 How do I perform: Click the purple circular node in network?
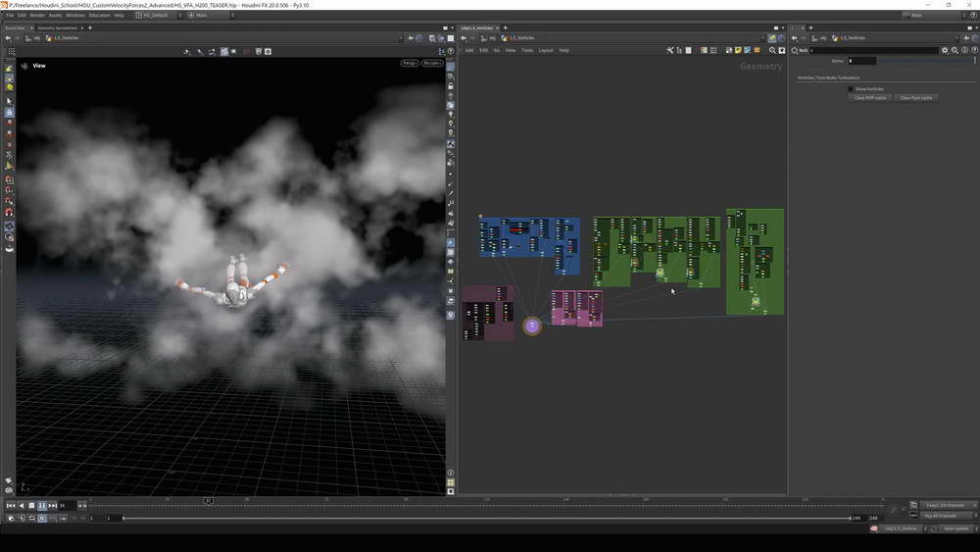tap(532, 326)
